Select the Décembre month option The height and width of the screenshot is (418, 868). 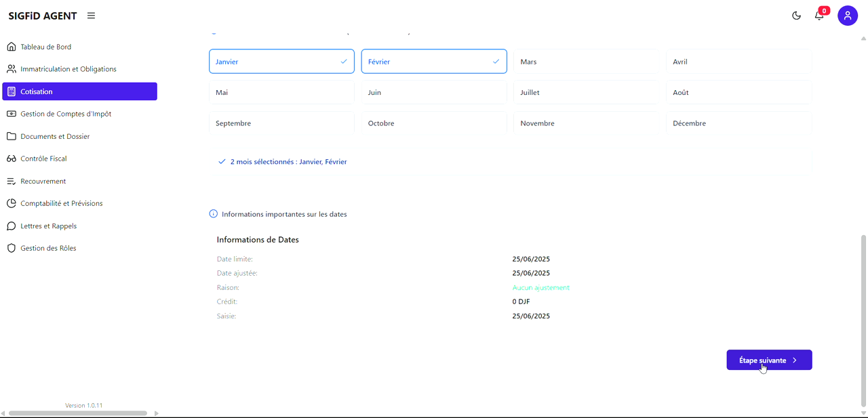coord(738,123)
